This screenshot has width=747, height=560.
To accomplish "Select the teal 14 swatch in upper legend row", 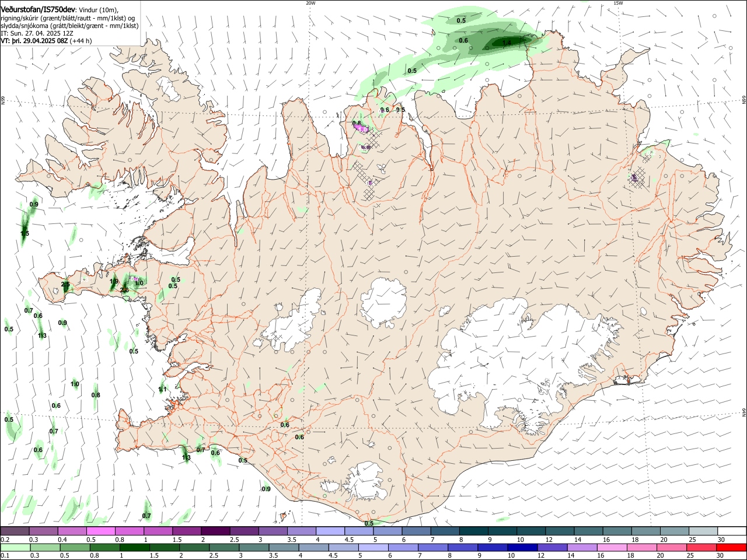I will [x=588, y=531].
